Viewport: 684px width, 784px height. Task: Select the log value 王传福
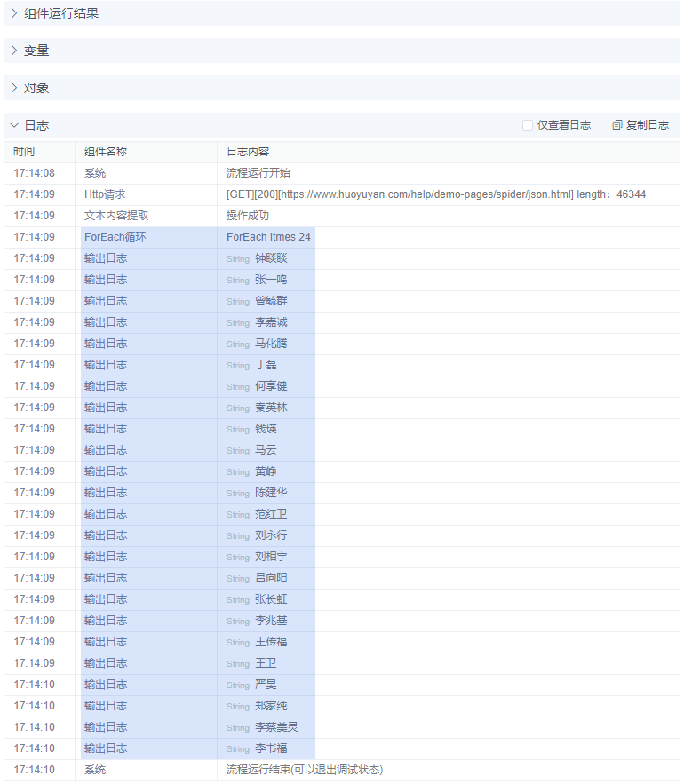[x=271, y=642]
